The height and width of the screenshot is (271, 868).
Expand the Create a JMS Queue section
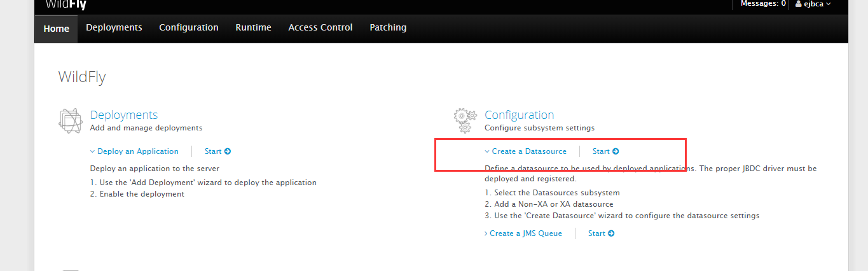pyautogui.click(x=523, y=233)
